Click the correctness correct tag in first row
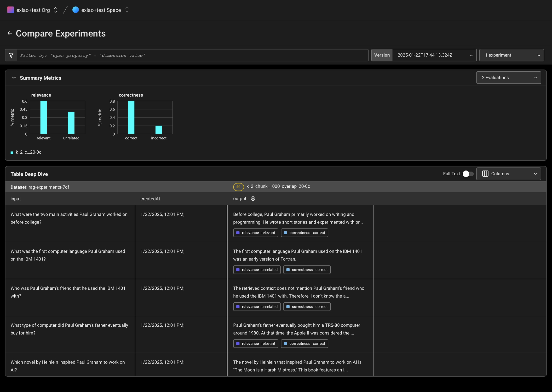Viewport: 552px width, 392px height. [x=304, y=233]
